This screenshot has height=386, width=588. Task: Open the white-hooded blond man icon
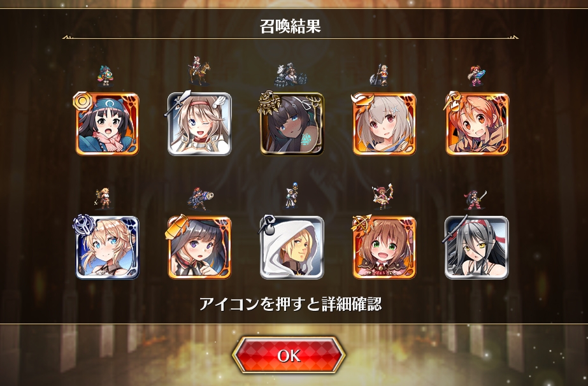[x=292, y=248]
